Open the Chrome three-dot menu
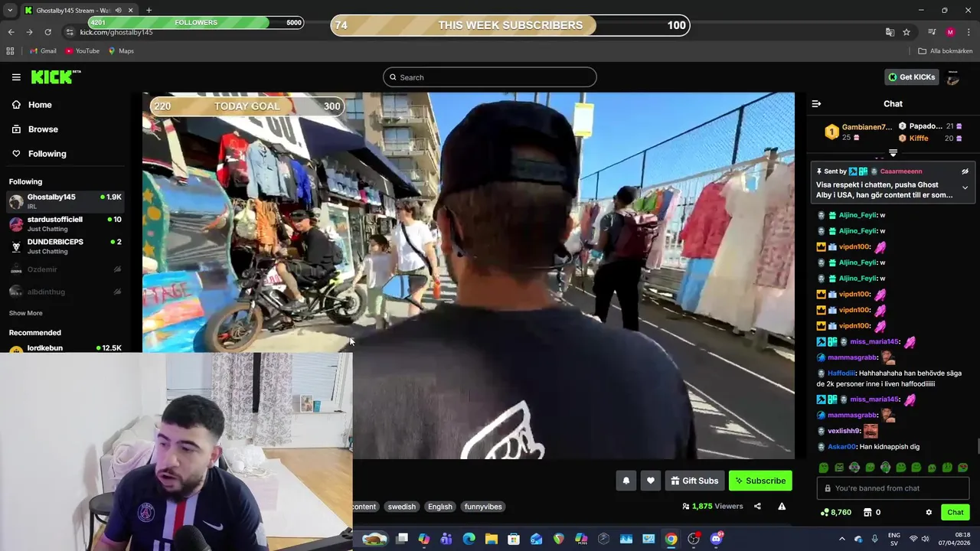Screen dimensions: 980x551 pyautogui.click(x=968, y=32)
